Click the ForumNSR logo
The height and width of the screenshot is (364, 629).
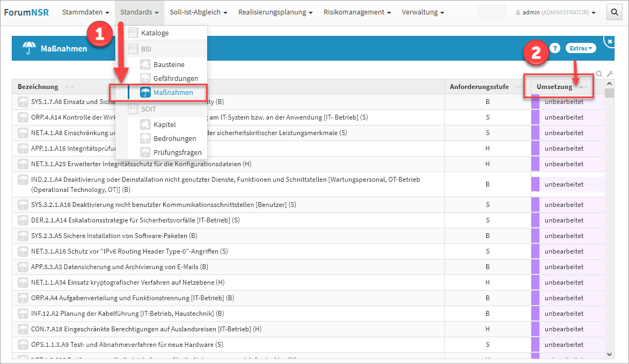(x=26, y=12)
